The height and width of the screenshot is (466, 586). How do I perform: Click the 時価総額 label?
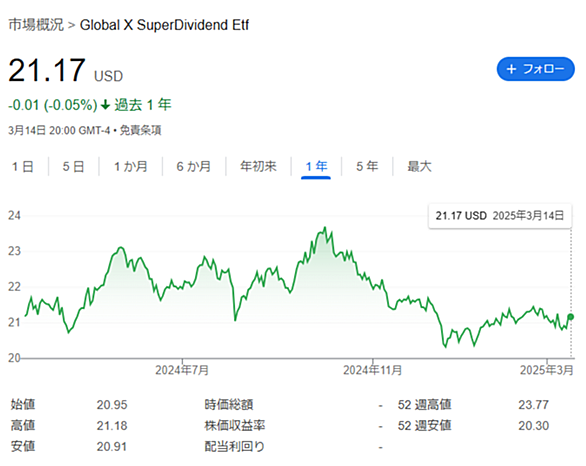229,405
